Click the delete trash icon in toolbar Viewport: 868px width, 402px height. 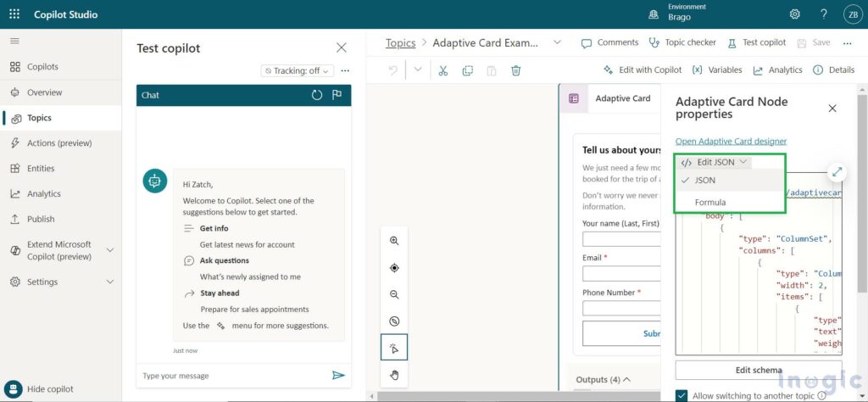point(515,70)
